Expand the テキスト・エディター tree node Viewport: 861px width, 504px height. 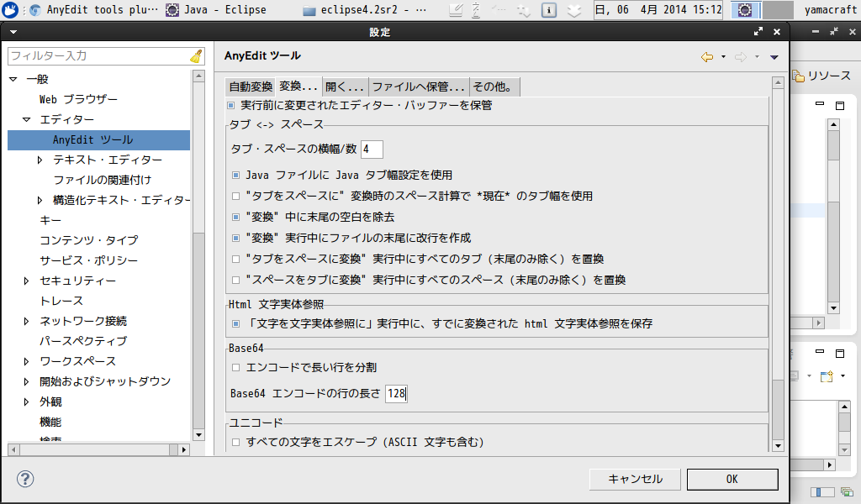point(40,160)
